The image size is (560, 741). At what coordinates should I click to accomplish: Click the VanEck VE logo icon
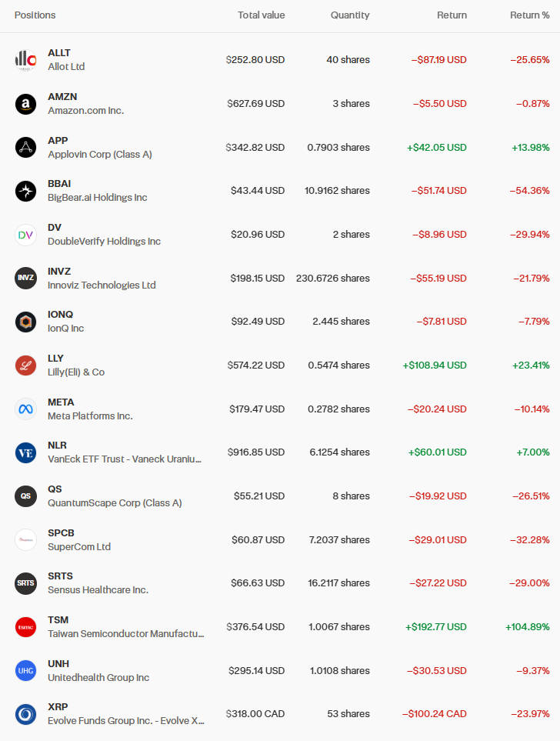26,452
